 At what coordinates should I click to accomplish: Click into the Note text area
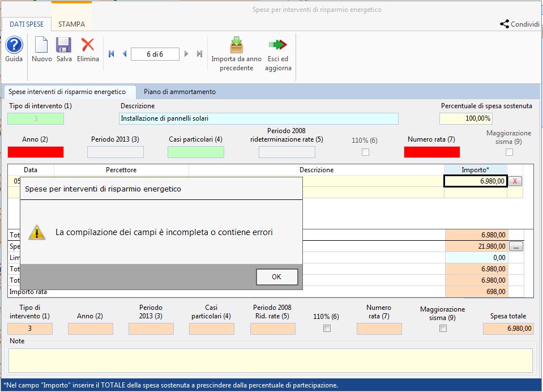point(271,360)
